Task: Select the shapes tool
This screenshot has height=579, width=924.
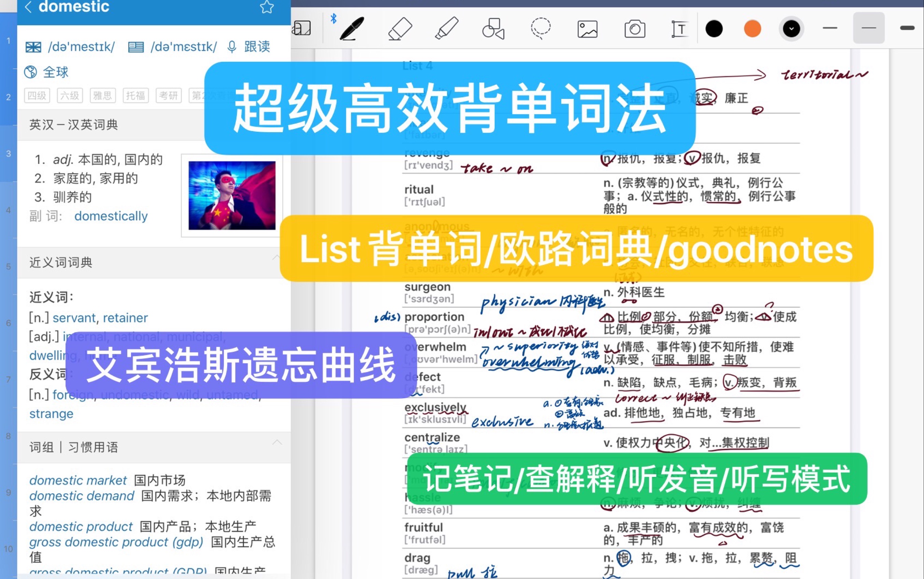Action: point(494,29)
